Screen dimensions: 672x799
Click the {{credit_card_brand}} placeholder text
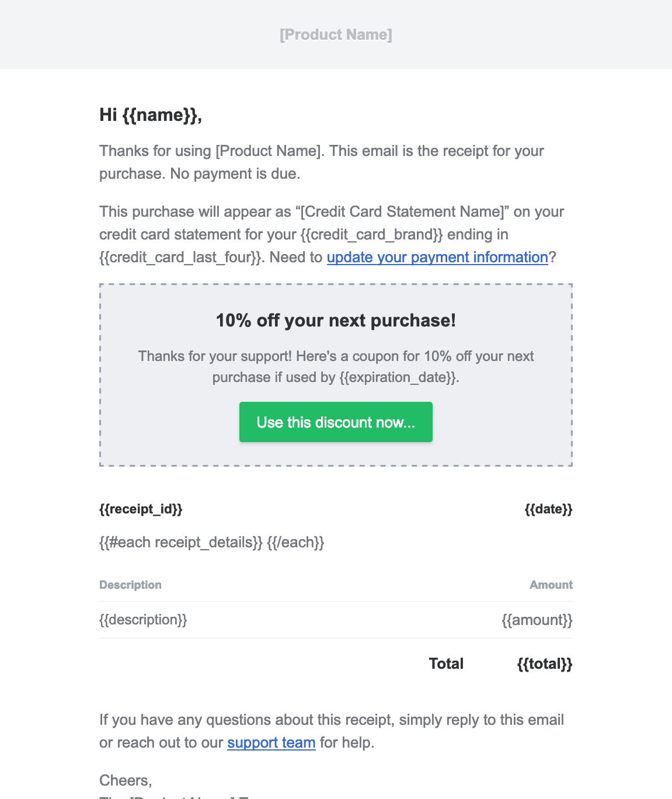point(372,235)
